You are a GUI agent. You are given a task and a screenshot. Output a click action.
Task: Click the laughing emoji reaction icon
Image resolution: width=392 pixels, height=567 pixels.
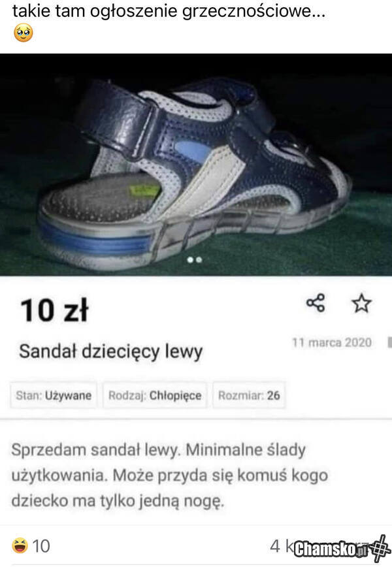pos(20,545)
